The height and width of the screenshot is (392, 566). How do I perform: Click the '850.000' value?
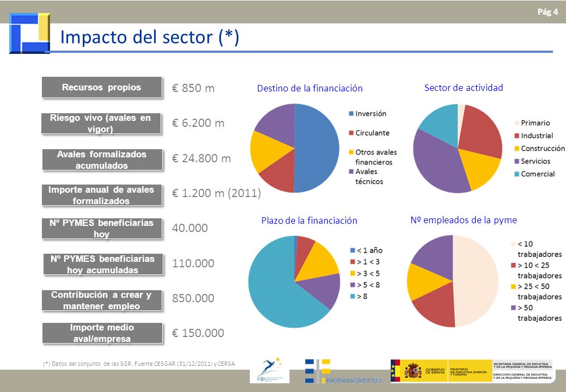(193, 298)
